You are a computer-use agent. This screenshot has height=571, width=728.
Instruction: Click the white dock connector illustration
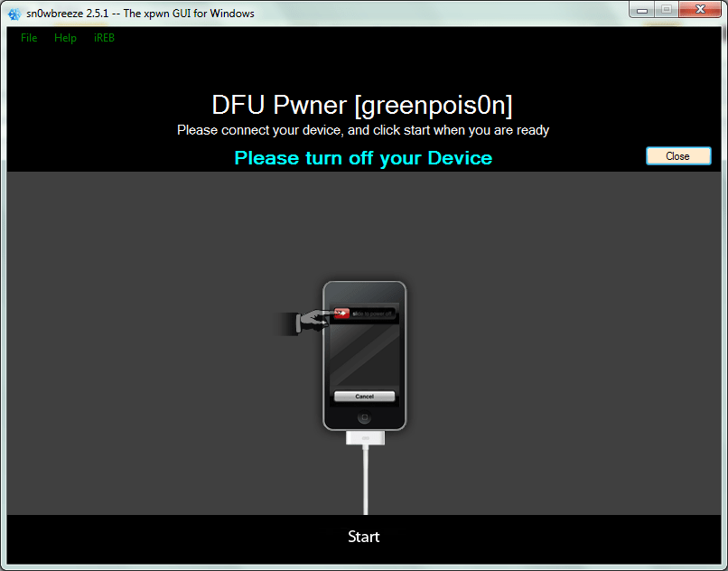pos(366,437)
